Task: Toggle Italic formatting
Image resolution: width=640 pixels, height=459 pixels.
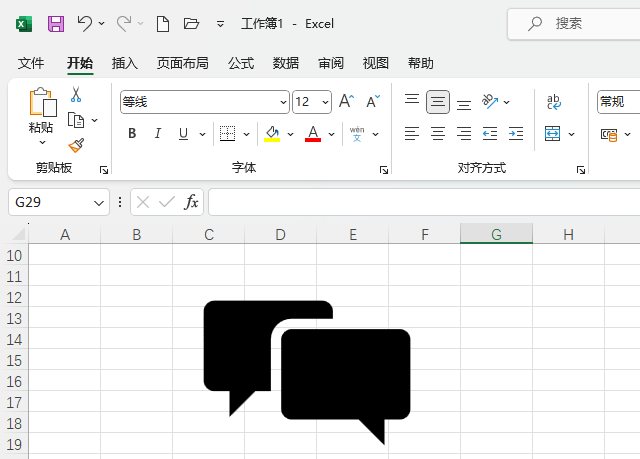Action: (x=158, y=133)
